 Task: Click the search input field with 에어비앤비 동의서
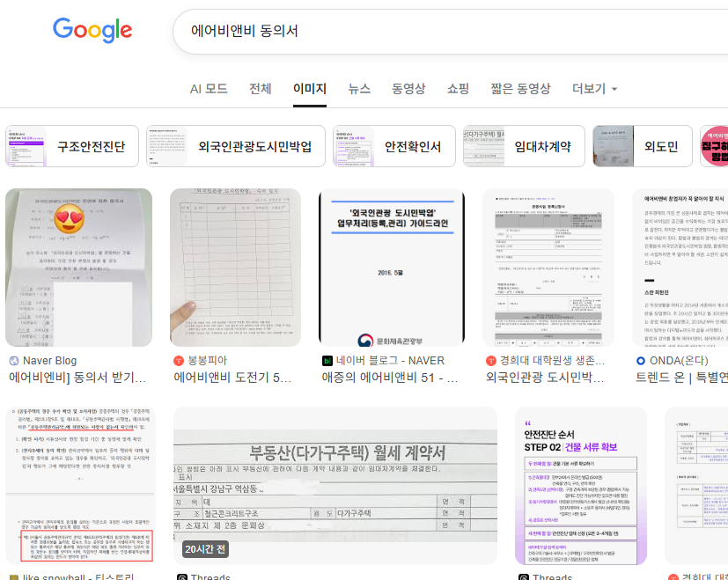pyautogui.click(x=352, y=31)
